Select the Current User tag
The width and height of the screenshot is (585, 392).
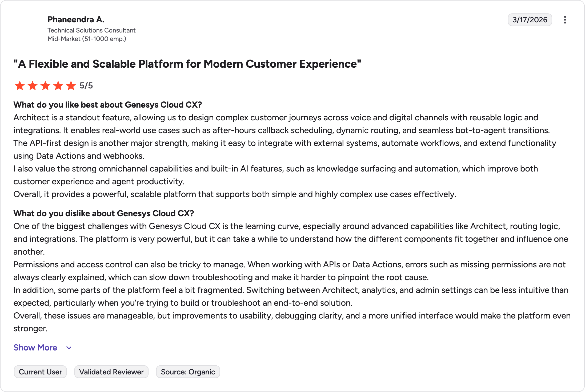40,372
